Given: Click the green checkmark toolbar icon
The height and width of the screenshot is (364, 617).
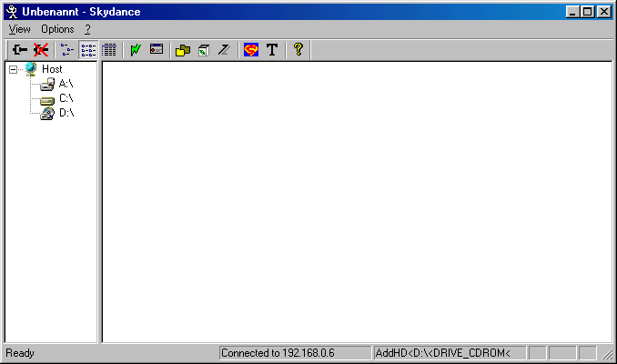Looking at the screenshot, I should [136, 50].
